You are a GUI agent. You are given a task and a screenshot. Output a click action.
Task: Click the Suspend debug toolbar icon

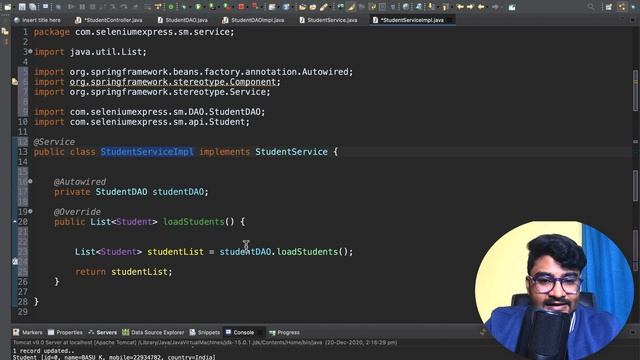(x=82, y=7)
